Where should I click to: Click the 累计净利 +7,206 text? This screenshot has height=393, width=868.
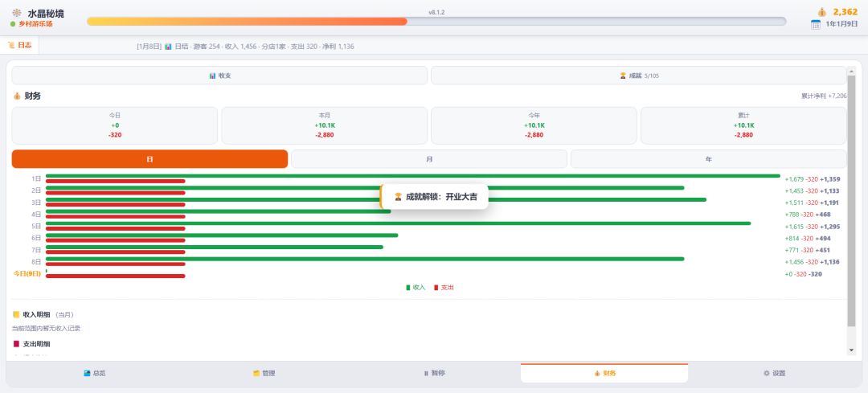point(824,96)
